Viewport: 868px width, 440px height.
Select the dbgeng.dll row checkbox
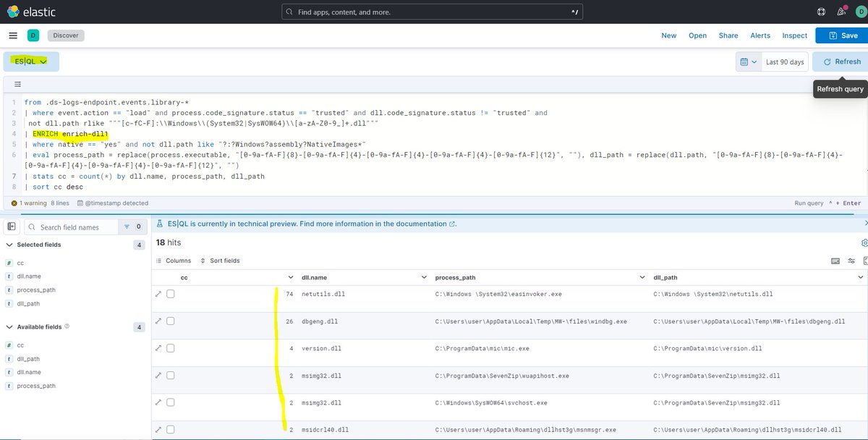(x=171, y=321)
